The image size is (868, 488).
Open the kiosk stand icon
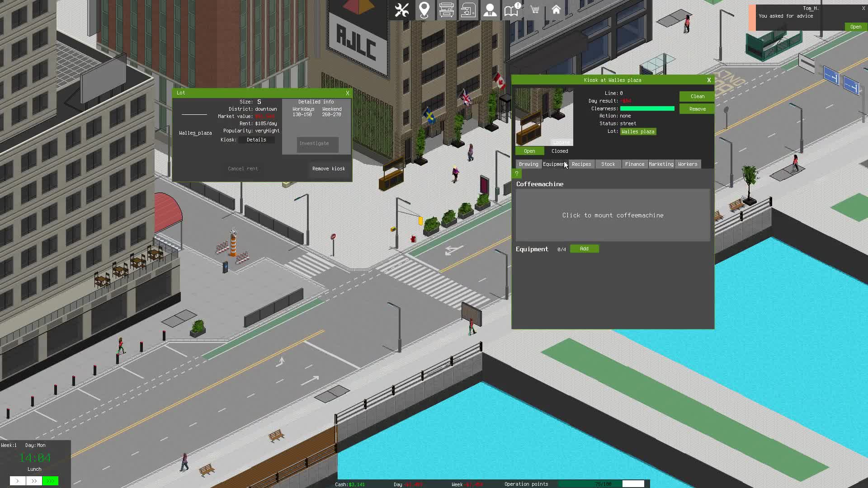(x=446, y=10)
